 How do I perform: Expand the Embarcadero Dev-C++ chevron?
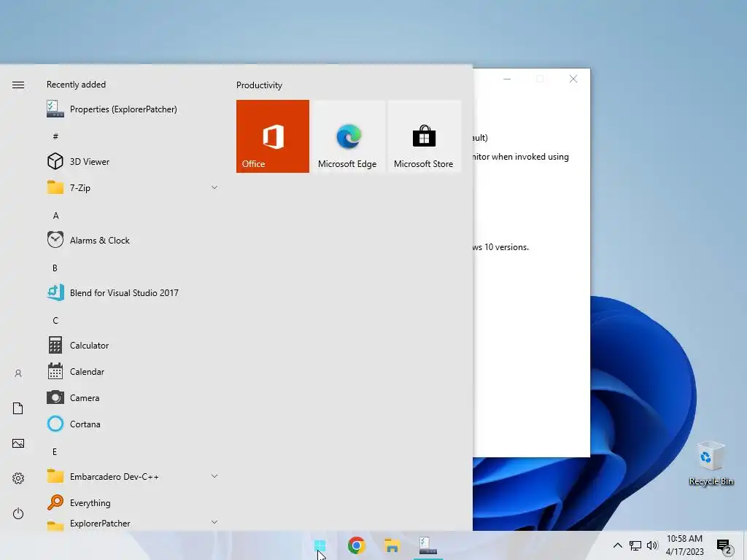pyautogui.click(x=214, y=476)
